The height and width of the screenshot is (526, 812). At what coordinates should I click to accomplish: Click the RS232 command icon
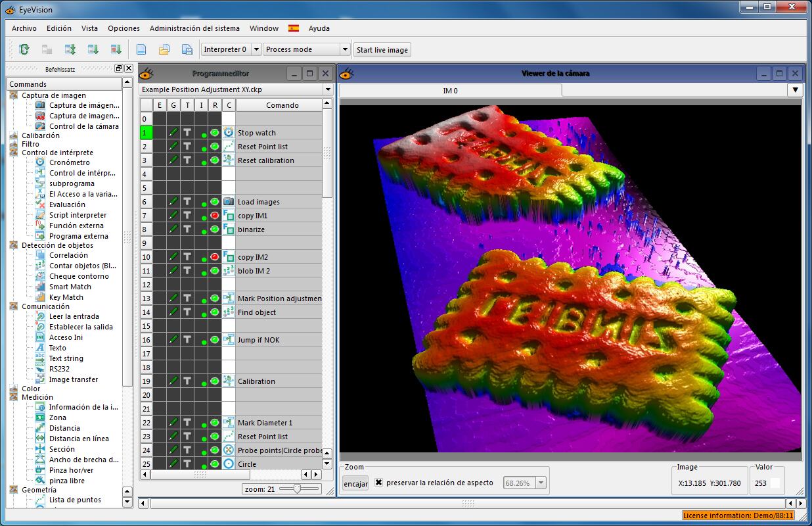tap(40, 369)
